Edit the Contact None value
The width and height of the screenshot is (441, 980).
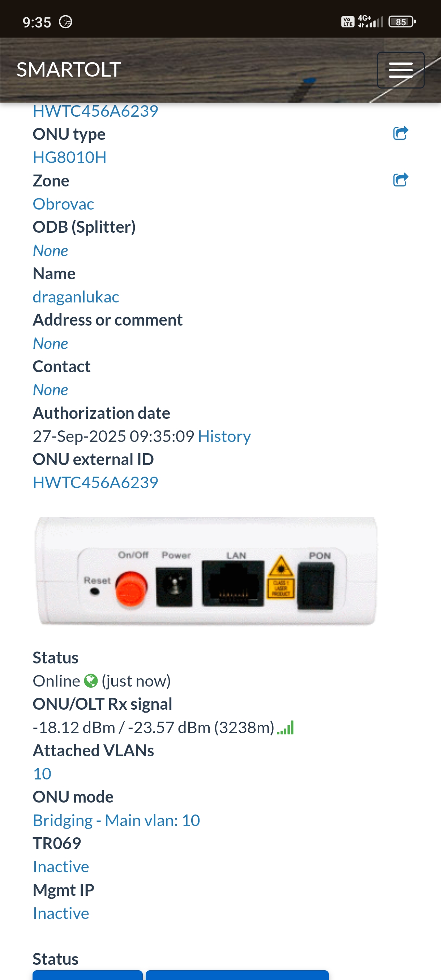tap(51, 390)
